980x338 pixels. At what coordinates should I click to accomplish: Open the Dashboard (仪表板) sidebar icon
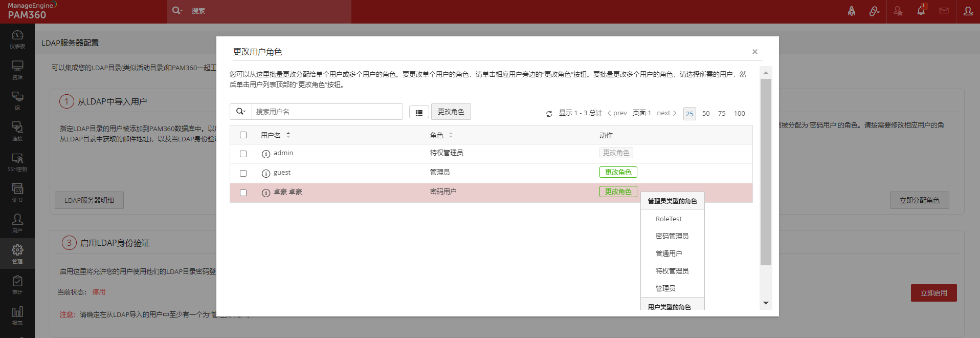point(17,39)
